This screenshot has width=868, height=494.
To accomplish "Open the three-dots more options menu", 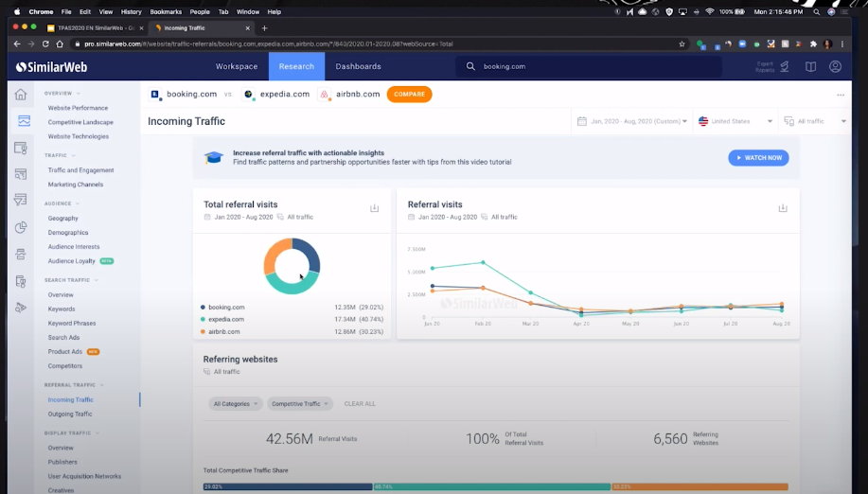I will coord(840,95).
